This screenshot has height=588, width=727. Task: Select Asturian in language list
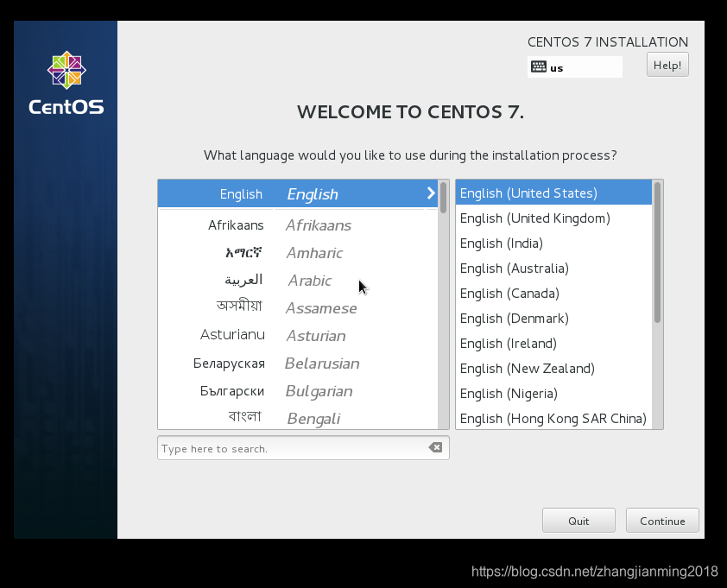pos(298,336)
